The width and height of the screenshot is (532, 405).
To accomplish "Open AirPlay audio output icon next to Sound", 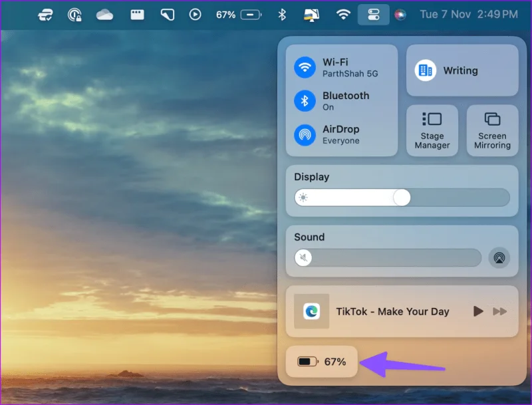I will coord(499,258).
